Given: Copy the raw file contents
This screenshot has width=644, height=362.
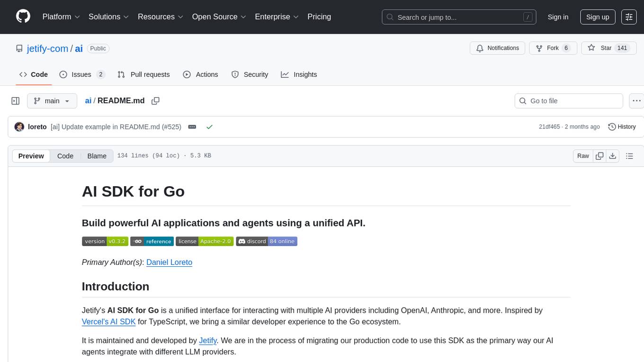Looking at the screenshot, I should pyautogui.click(x=599, y=156).
